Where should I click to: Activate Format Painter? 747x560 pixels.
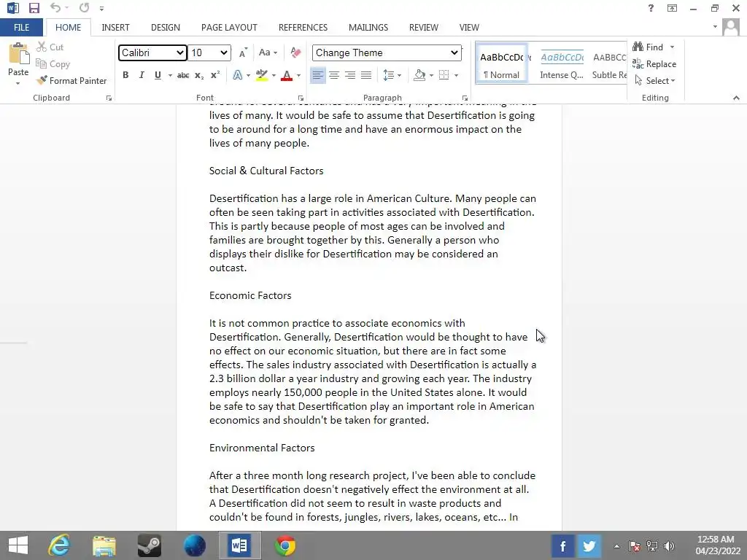tap(72, 81)
